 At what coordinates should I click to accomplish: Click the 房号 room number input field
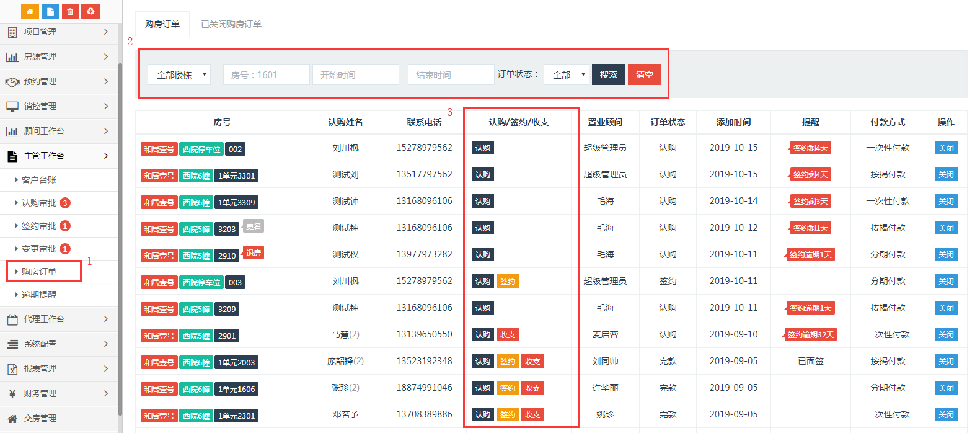266,74
